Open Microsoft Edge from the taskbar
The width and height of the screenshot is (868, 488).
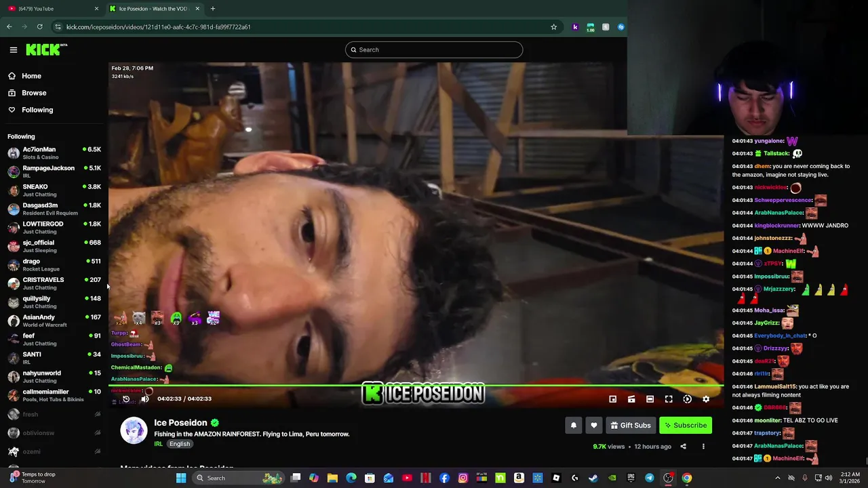click(351, 478)
